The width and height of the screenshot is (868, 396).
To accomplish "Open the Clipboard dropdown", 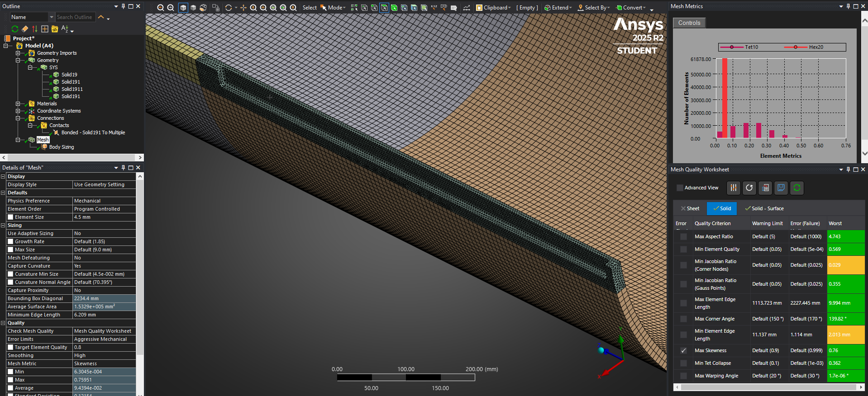I will [x=493, y=8].
